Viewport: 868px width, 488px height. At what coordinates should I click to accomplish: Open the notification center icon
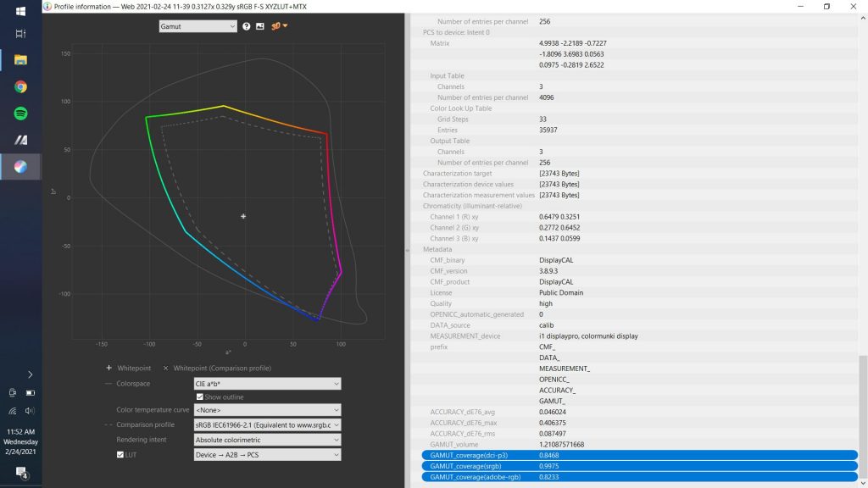click(21, 472)
